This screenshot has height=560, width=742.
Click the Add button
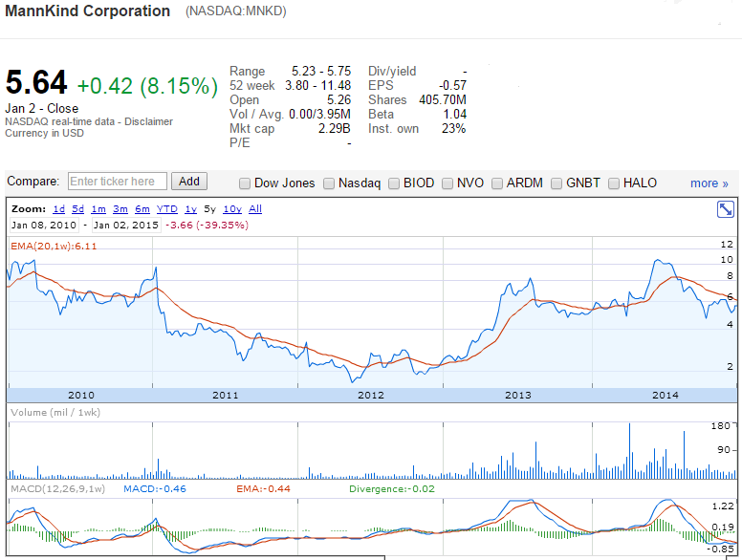coord(189,182)
